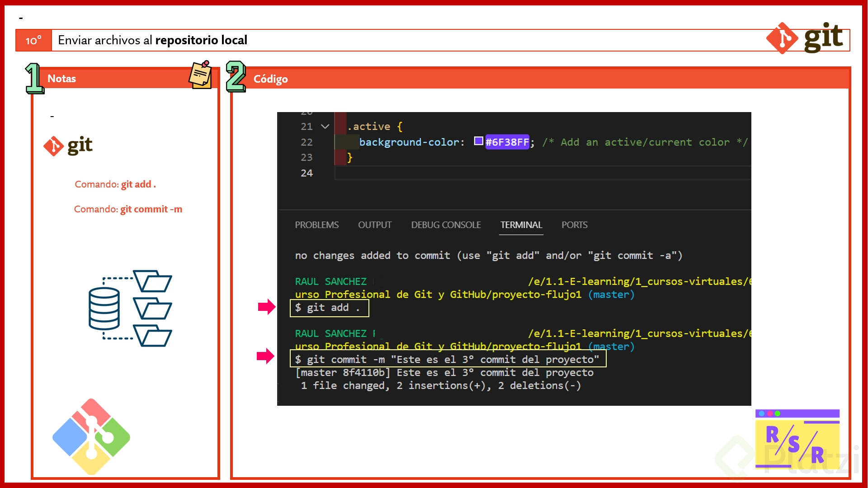
Task: Collapse the .active CSS rule chevron
Action: (x=325, y=127)
